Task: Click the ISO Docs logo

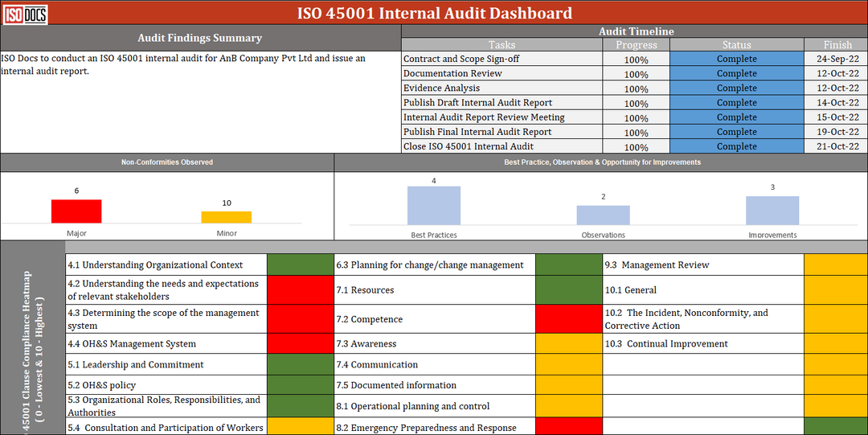Action: [x=24, y=14]
